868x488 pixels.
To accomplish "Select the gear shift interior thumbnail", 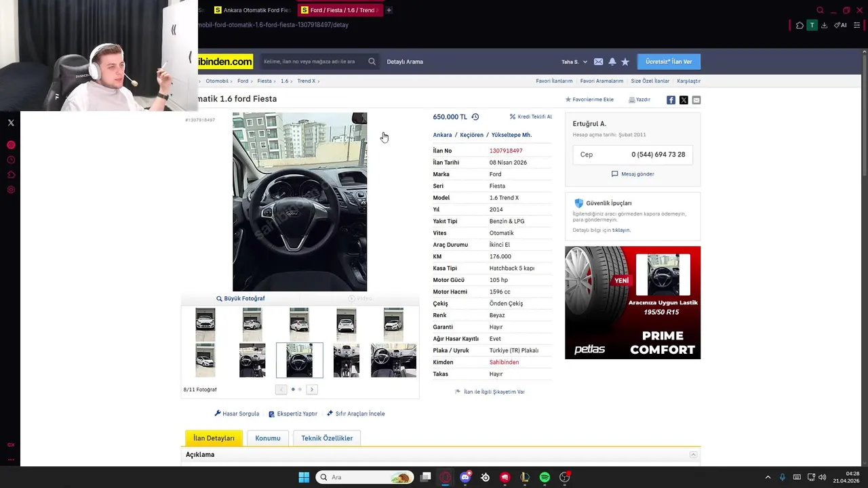I will tap(347, 360).
